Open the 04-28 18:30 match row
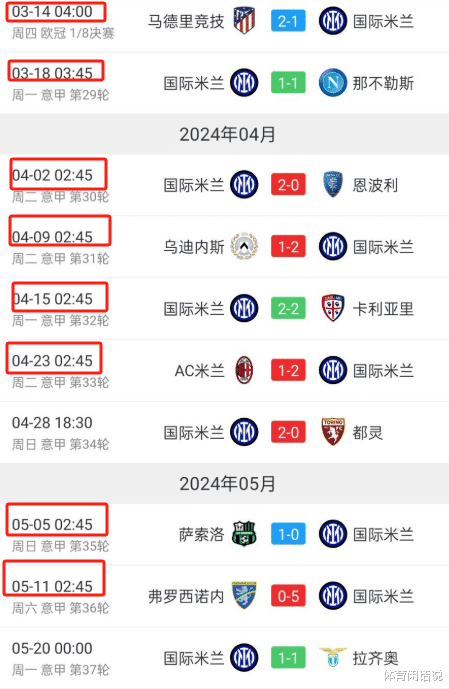 pos(224,432)
